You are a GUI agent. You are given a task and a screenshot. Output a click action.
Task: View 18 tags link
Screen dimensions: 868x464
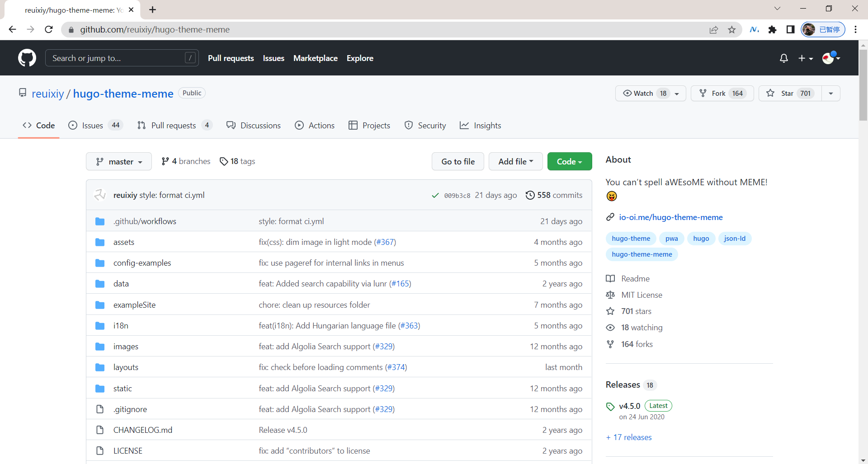click(x=237, y=161)
